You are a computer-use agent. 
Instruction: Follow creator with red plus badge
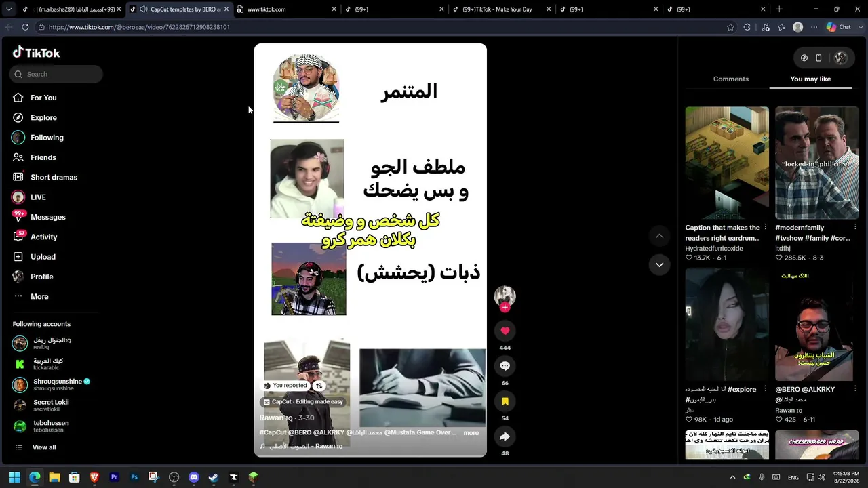click(x=505, y=308)
